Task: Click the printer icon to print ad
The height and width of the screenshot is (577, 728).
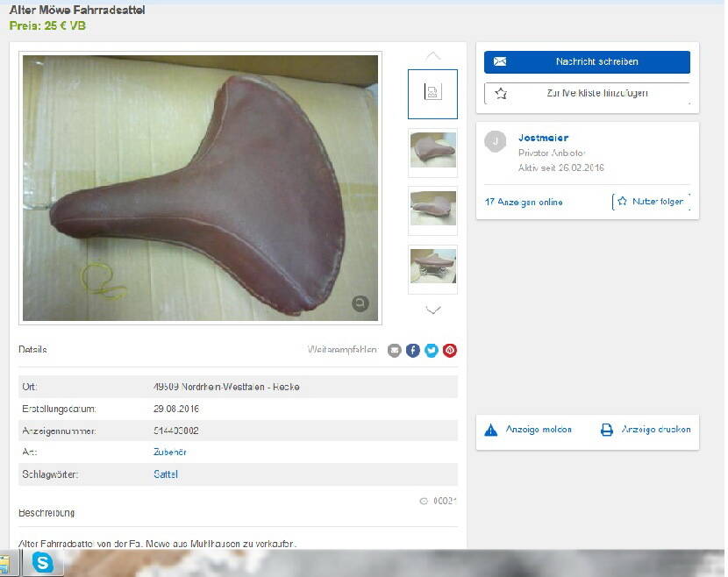Action: tap(606, 430)
